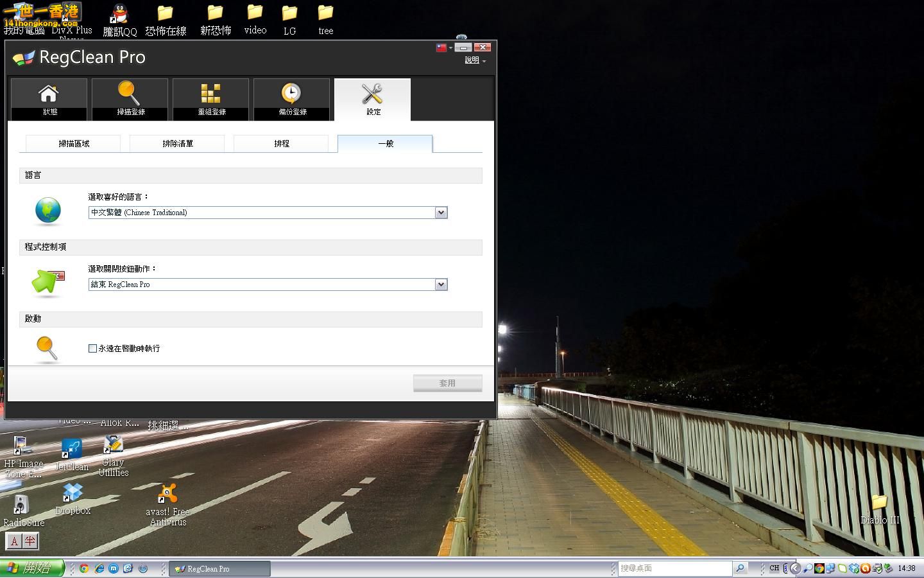Image resolution: width=924 pixels, height=578 pixels.
Task: Expand the close button action dropdown
Action: point(441,285)
